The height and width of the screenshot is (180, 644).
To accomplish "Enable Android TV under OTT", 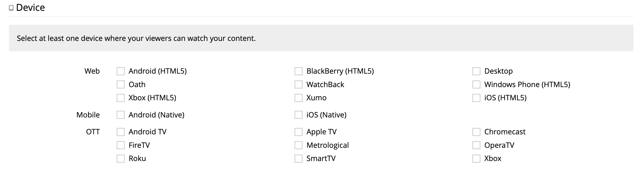I will [x=121, y=132].
